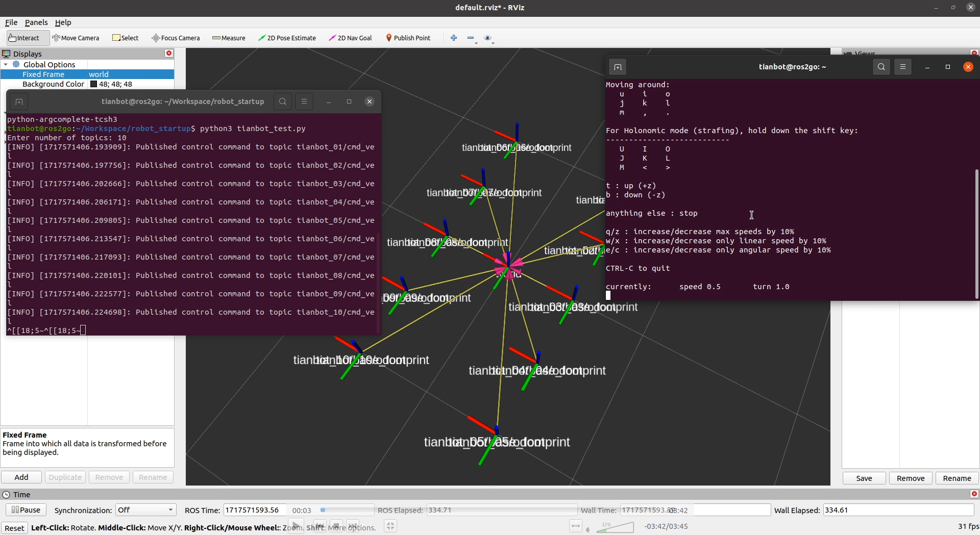Open hamburger menu in robot_startup terminal
Viewport: 980px width, 535px height.
point(304,101)
